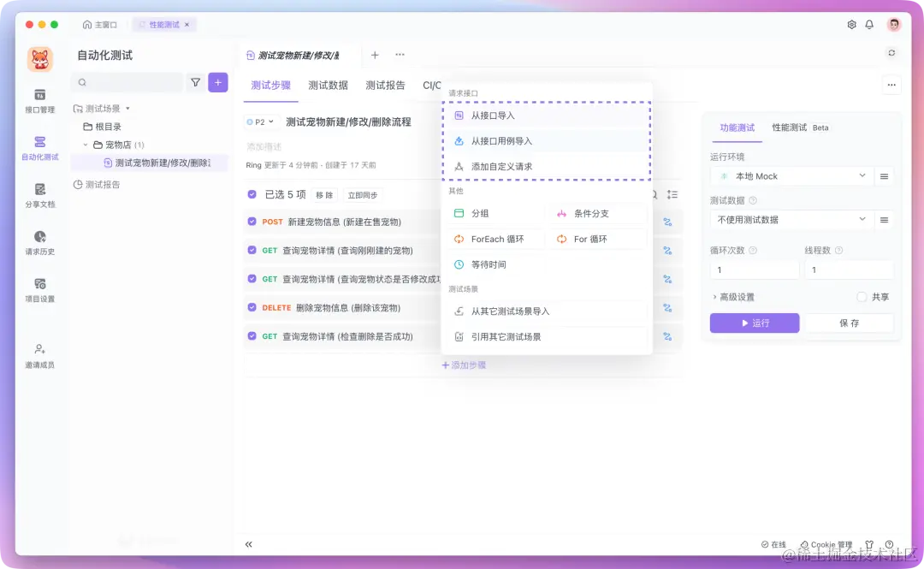Click the filter icon beside the search box
The width and height of the screenshot is (924, 569).
point(194,82)
